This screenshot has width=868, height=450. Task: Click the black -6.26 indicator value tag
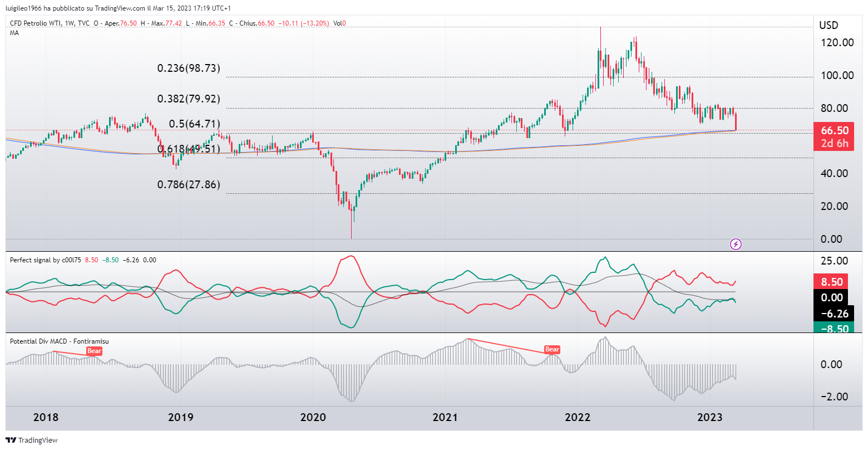pyautogui.click(x=834, y=314)
